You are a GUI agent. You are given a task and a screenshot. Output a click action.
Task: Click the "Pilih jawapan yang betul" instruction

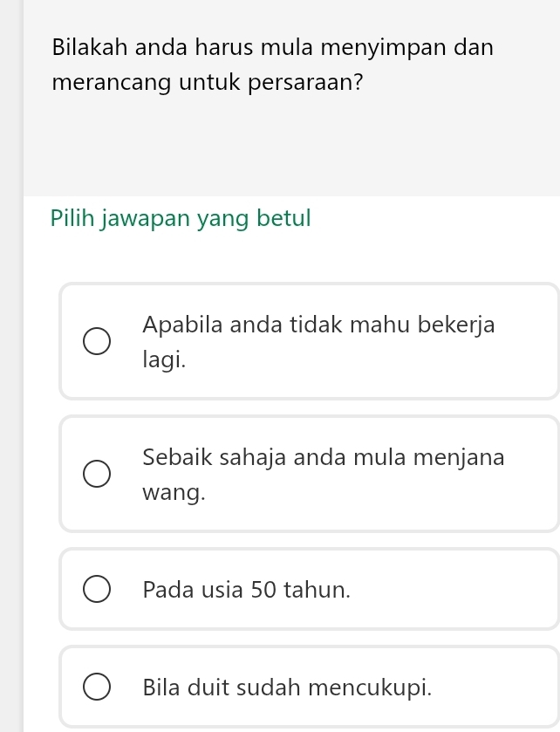click(181, 217)
